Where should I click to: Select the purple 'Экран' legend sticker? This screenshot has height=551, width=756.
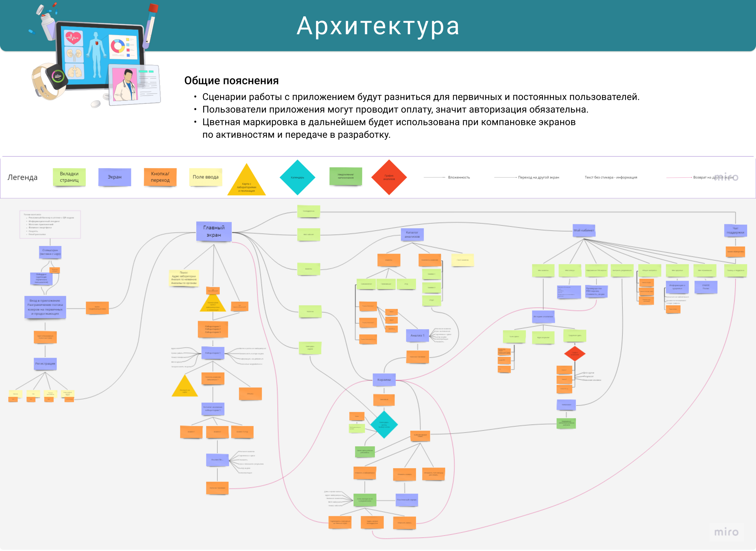coord(114,177)
